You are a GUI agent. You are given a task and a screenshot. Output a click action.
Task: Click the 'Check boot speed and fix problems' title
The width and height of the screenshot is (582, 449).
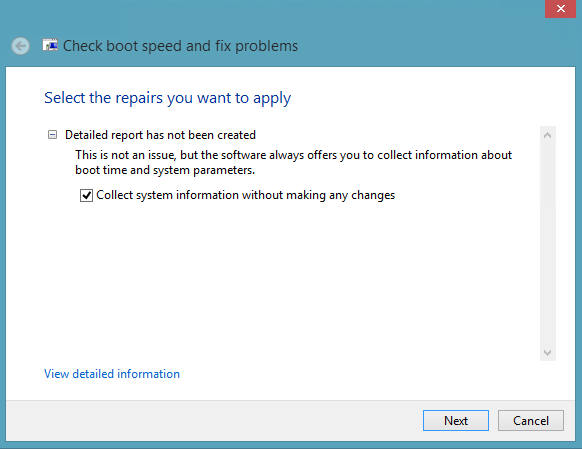(180, 46)
